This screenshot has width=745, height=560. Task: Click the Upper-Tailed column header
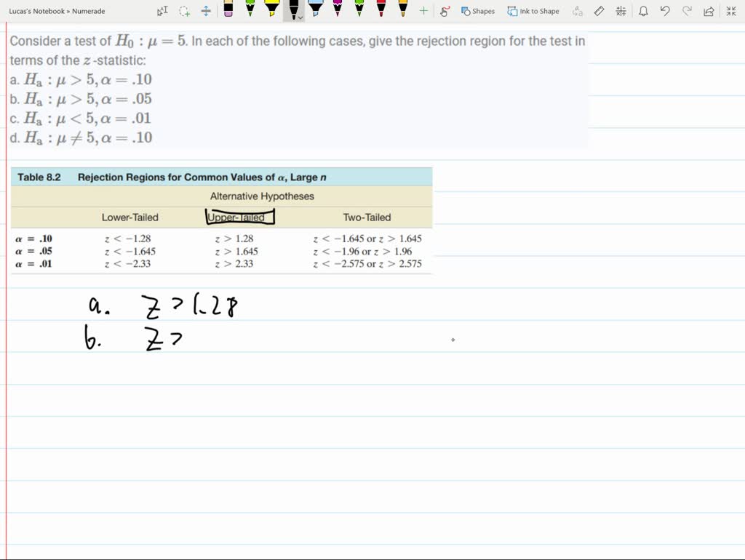pyautogui.click(x=236, y=217)
